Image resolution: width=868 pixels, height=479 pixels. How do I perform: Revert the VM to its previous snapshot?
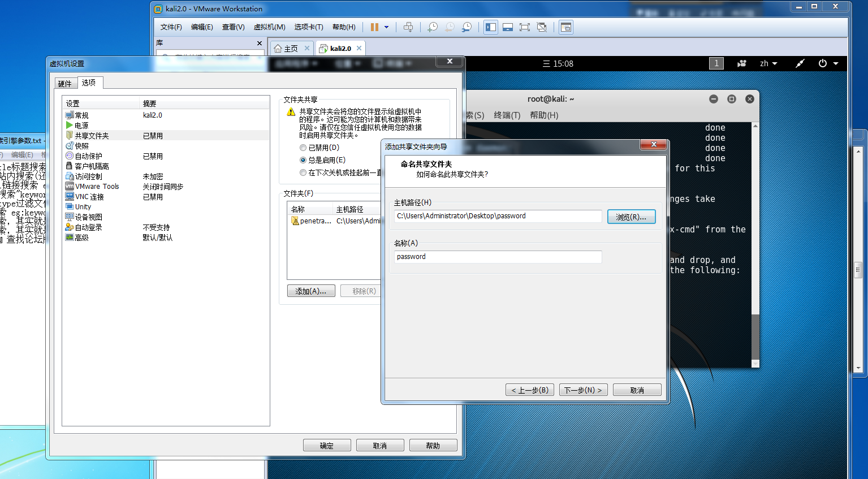pyautogui.click(x=450, y=27)
